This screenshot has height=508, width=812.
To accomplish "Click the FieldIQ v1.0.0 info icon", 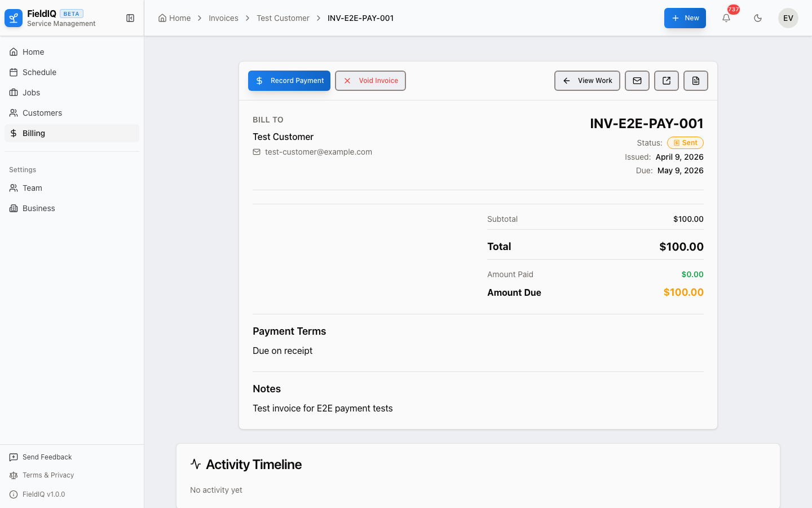I will [12, 494].
